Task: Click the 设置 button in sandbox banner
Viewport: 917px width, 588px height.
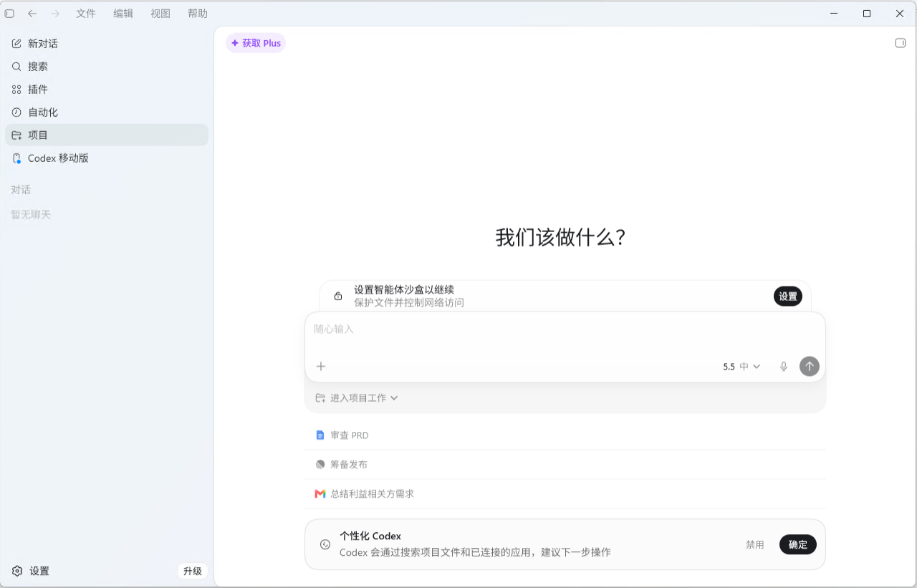Action: [788, 296]
